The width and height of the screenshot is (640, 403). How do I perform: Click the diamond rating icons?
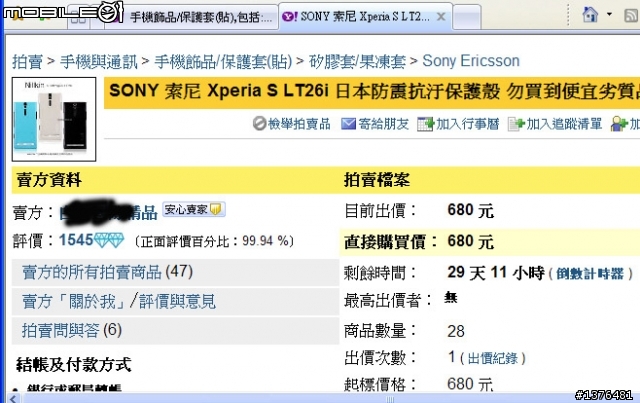(109, 240)
